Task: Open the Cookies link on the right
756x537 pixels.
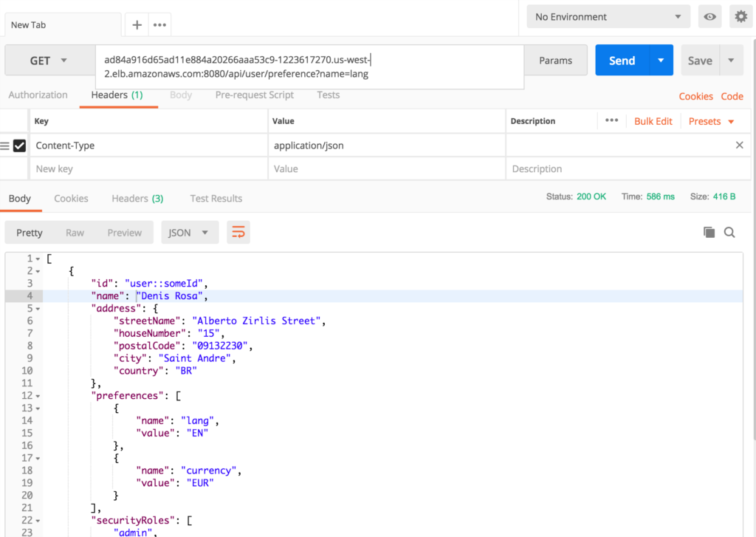Action: pos(695,96)
